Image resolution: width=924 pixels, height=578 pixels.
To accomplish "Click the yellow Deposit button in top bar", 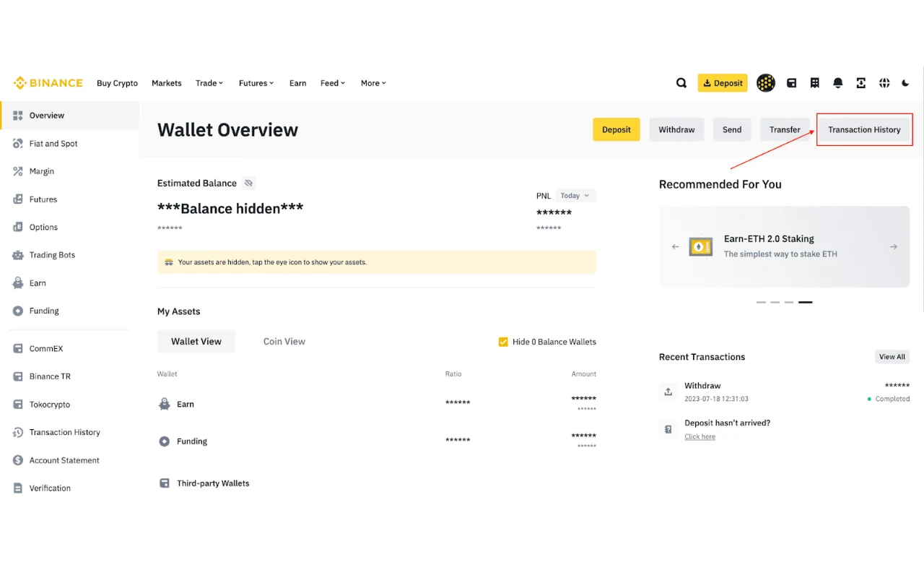I will [723, 83].
